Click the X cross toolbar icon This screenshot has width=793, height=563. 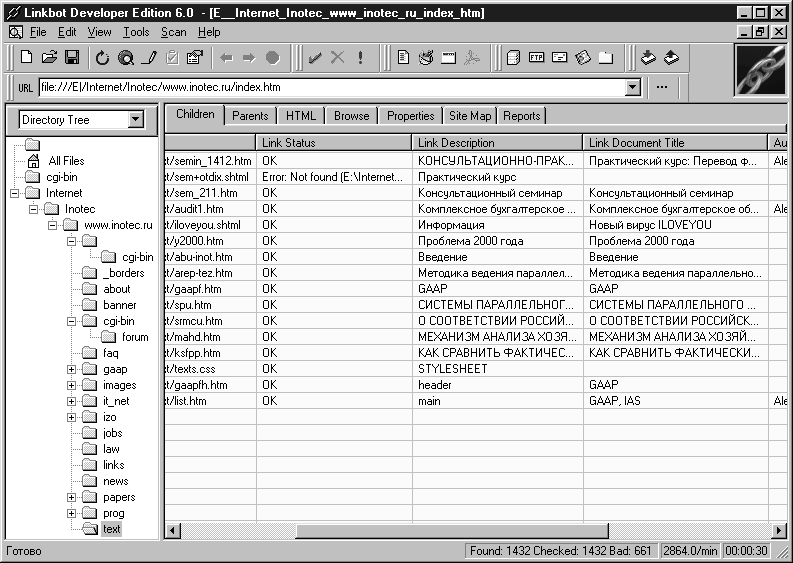pos(337,58)
